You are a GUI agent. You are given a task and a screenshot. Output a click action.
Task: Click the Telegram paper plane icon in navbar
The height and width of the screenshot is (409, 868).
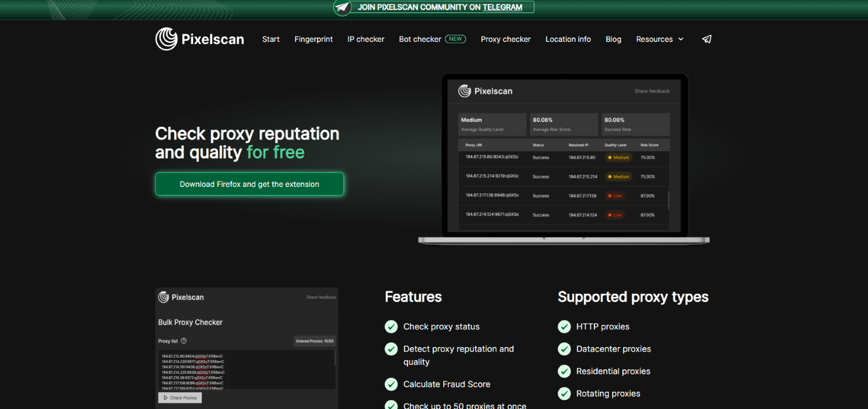[706, 39]
